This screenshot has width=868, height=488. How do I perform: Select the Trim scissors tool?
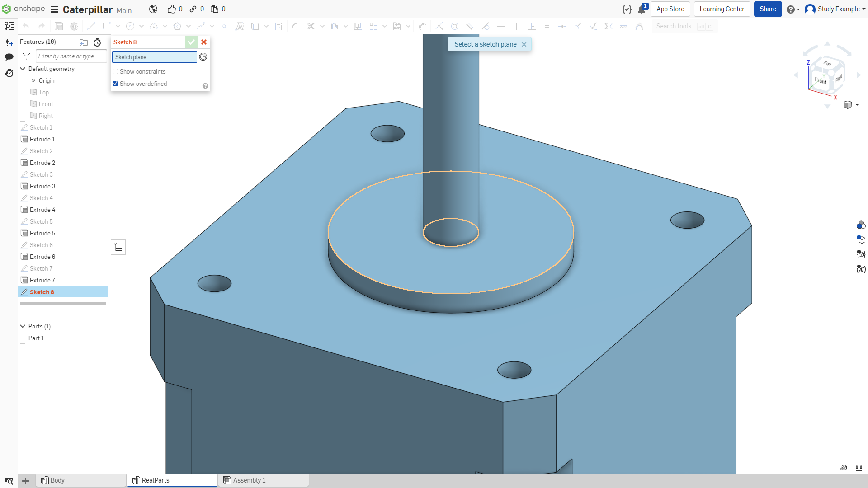point(311,26)
